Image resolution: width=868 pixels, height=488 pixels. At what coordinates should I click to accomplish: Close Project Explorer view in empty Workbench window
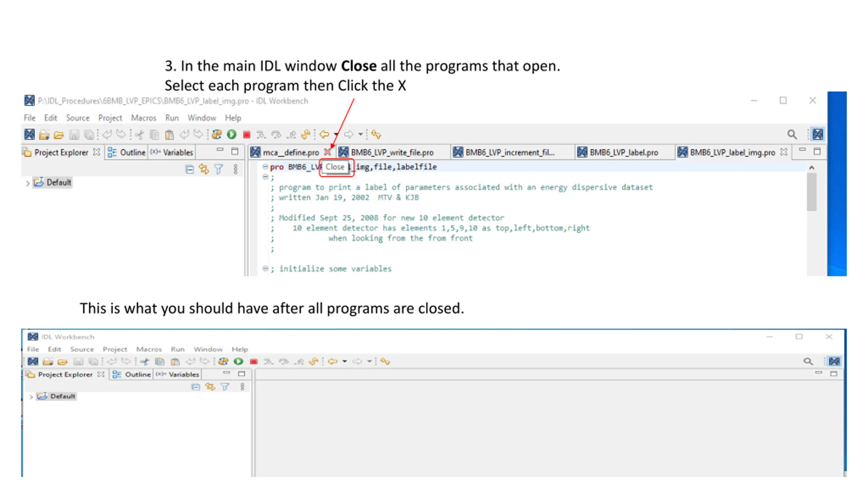pyautogui.click(x=101, y=374)
